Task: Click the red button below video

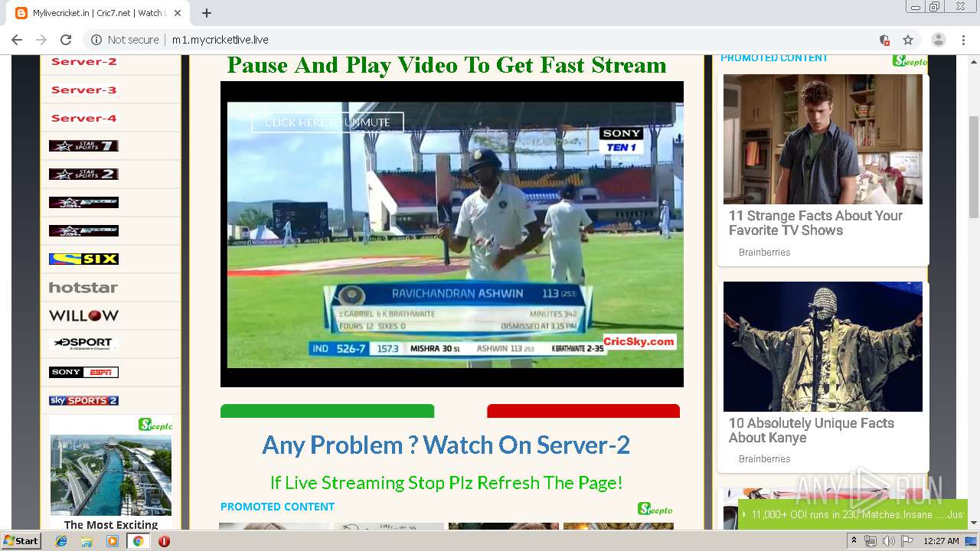Action: [x=583, y=411]
